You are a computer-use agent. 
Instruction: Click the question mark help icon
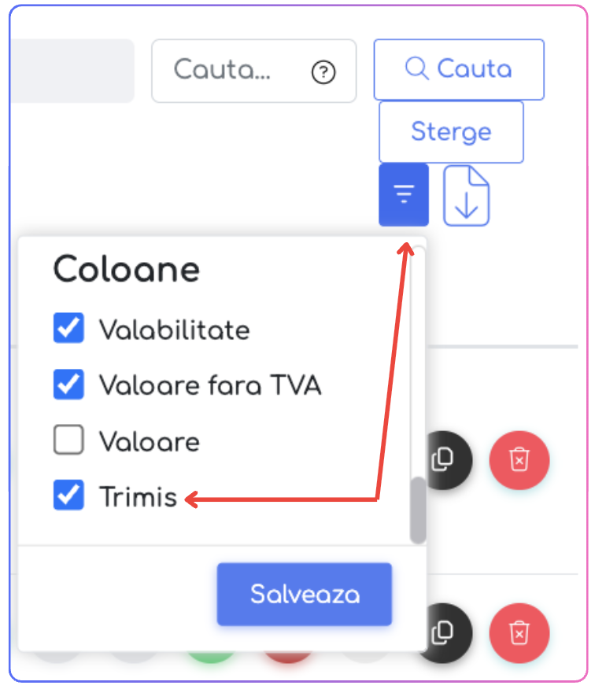point(323,72)
